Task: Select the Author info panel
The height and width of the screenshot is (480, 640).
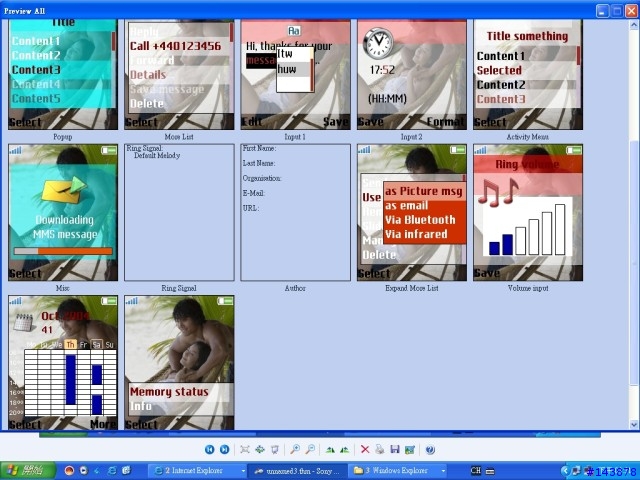Action: click(x=296, y=212)
